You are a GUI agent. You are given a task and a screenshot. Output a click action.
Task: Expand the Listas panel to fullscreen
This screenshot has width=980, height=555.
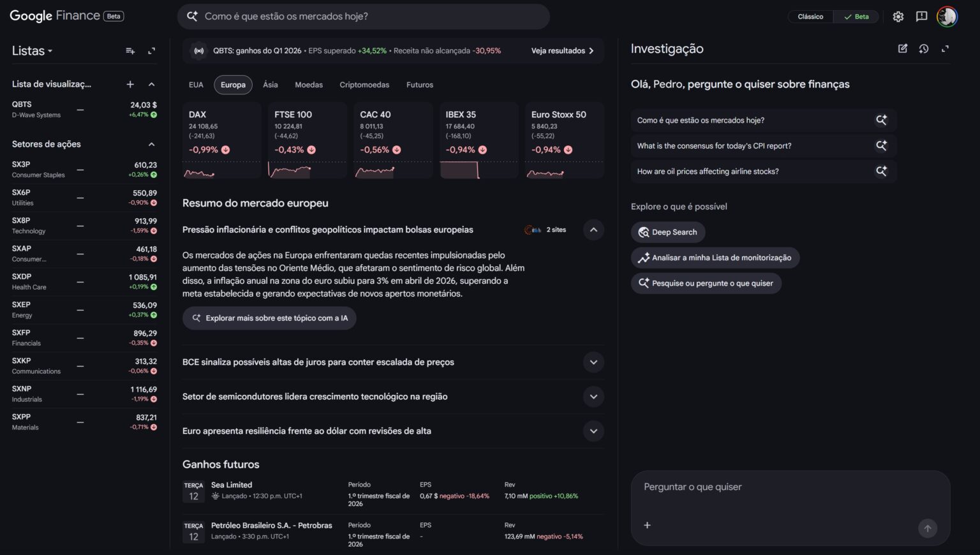tap(152, 51)
